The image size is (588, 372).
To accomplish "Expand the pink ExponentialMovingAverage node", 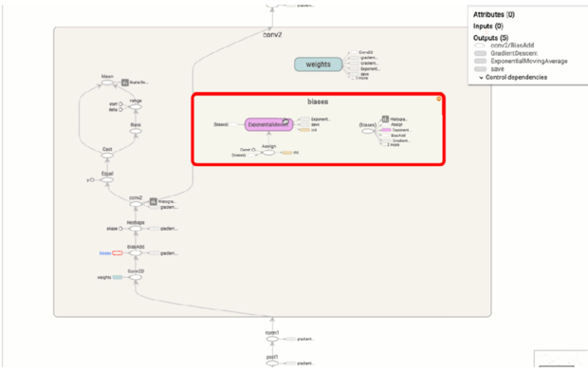I will pyautogui.click(x=268, y=124).
